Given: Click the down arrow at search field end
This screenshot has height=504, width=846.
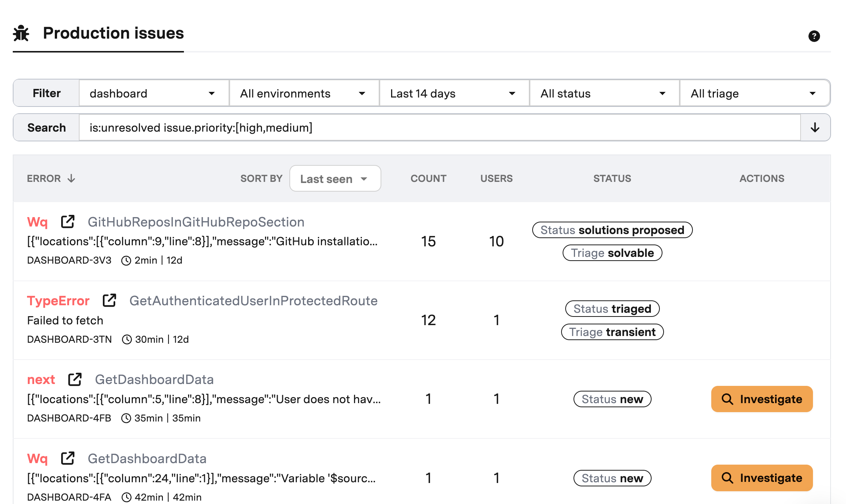Looking at the screenshot, I should pyautogui.click(x=815, y=127).
